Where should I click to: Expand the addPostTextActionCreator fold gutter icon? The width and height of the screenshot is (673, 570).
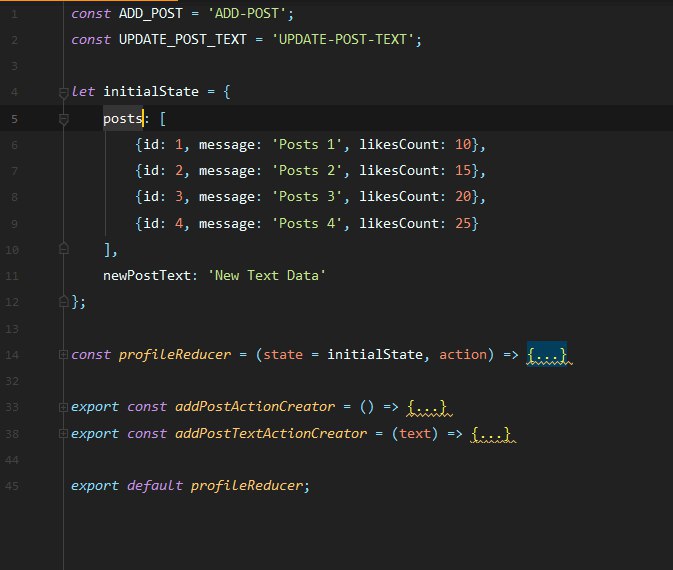(x=63, y=434)
